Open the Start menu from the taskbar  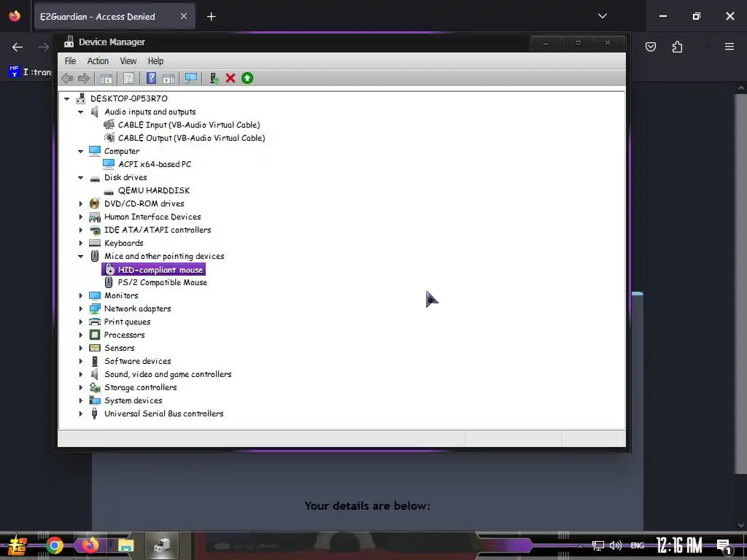point(18,545)
